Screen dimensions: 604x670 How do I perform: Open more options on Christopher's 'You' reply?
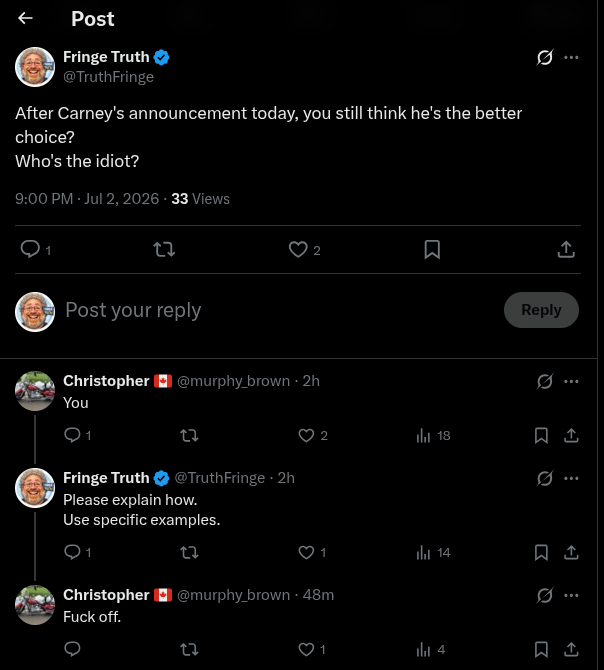[x=571, y=381]
